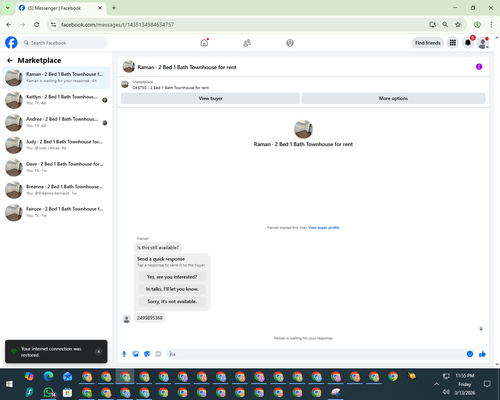Bookmark this page with the star icon
This screenshot has height=400, width=500.
(x=458, y=24)
